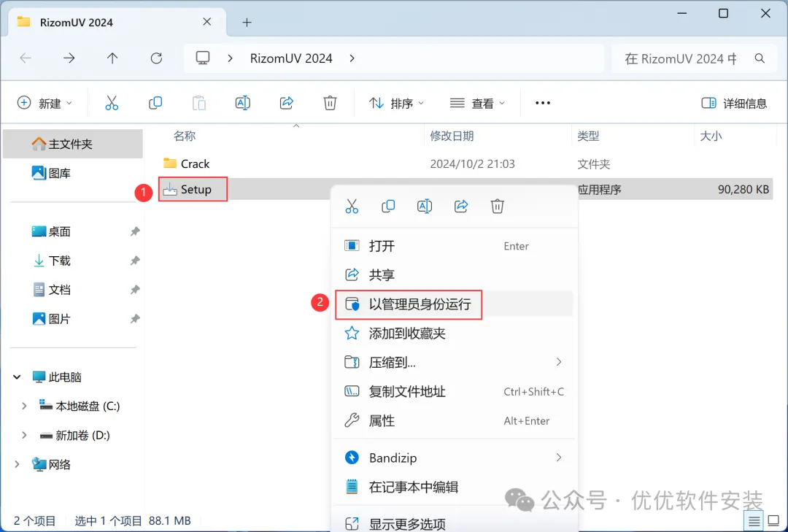Go forward with the right arrow
This screenshot has width=788, height=532.
[x=69, y=58]
